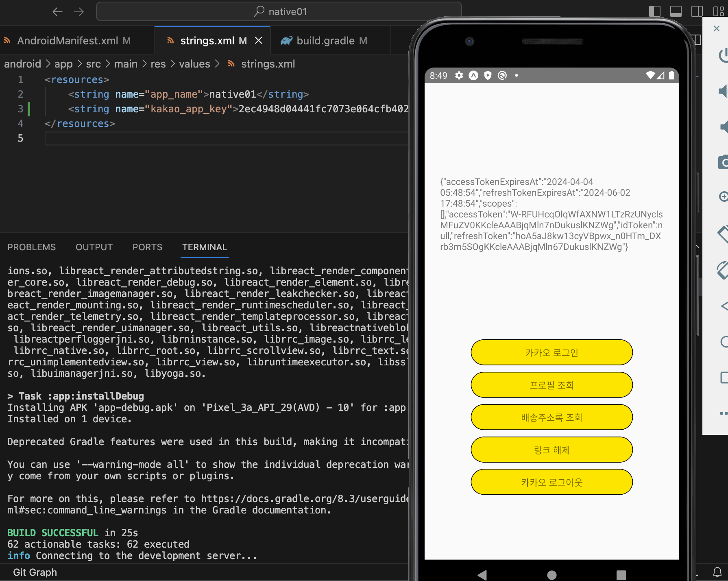Screen dimensions: 728x581
Task: Select the TERMINAL panel tab
Action: point(205,247)
